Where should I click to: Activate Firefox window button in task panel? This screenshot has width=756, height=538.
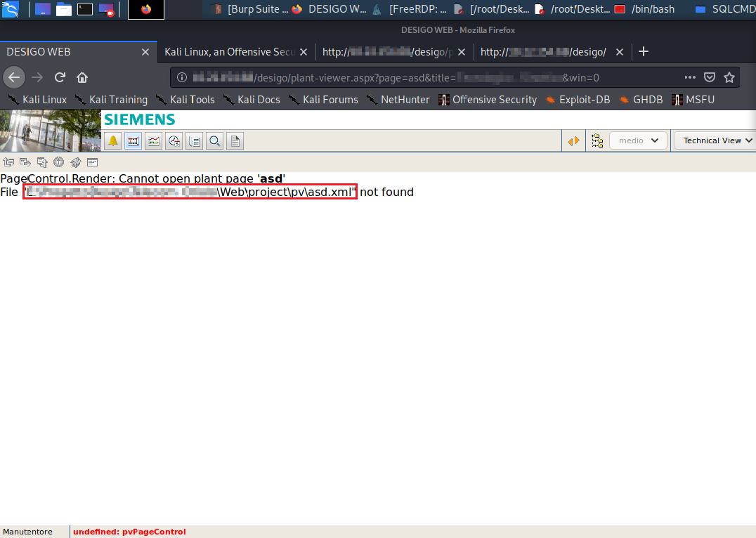click(x=146, y=10)
